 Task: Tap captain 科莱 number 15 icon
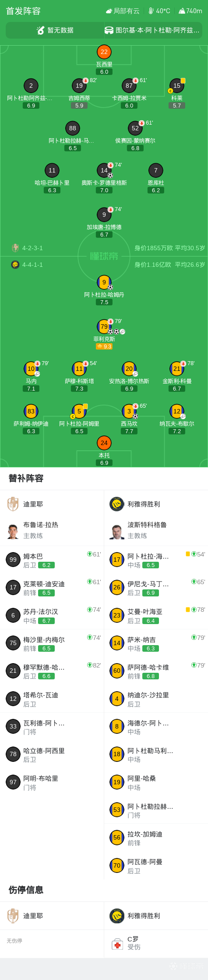(177, 86)
